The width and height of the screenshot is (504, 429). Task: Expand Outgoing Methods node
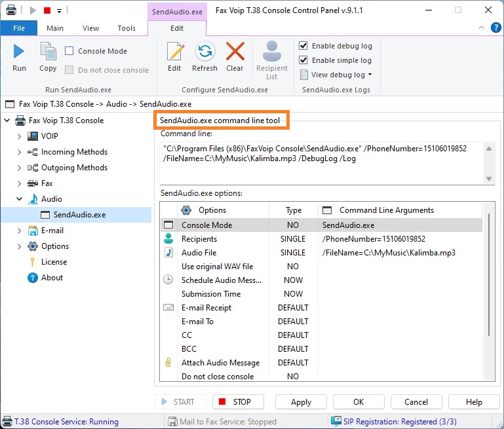point(19,168)
